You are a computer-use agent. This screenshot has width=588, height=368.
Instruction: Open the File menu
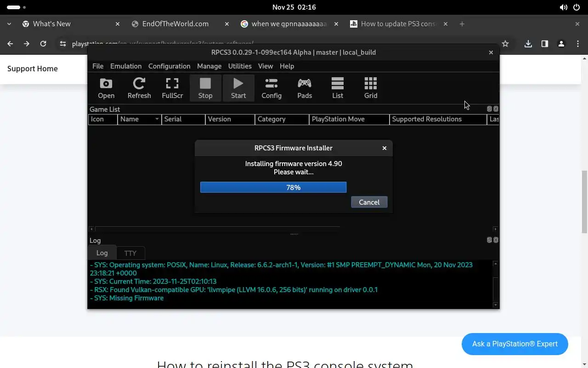tap(98, 66)
